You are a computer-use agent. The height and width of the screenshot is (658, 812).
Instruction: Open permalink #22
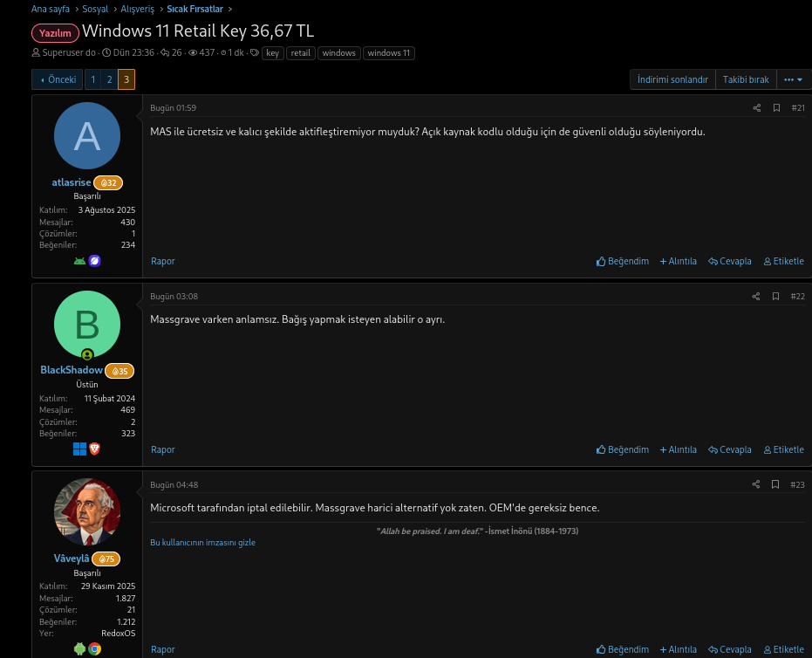coord(797,297)
